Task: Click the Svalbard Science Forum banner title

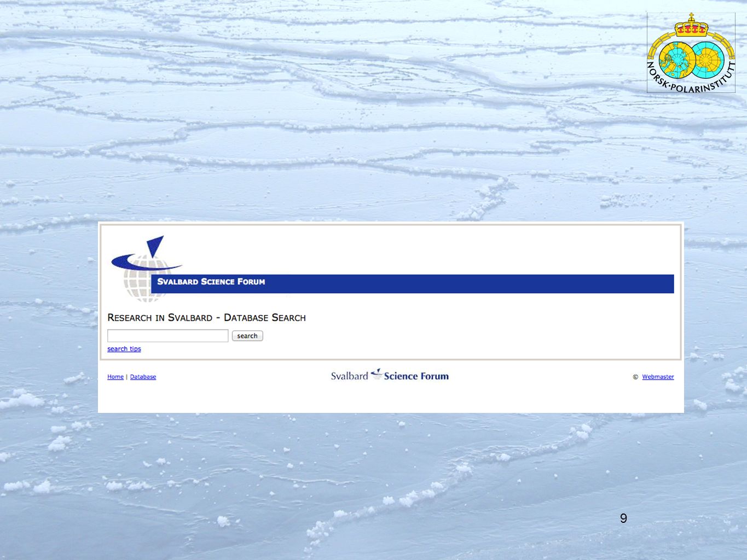Action: 211,282
